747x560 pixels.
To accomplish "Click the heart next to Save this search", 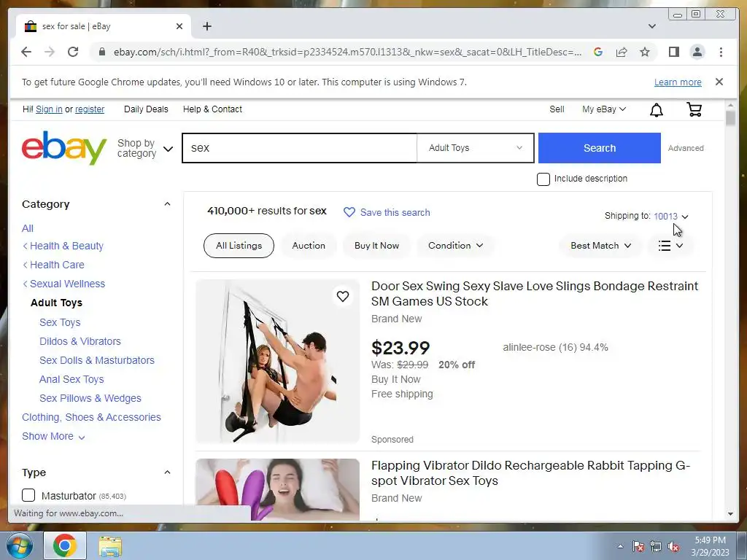I will tap(349, 212).
